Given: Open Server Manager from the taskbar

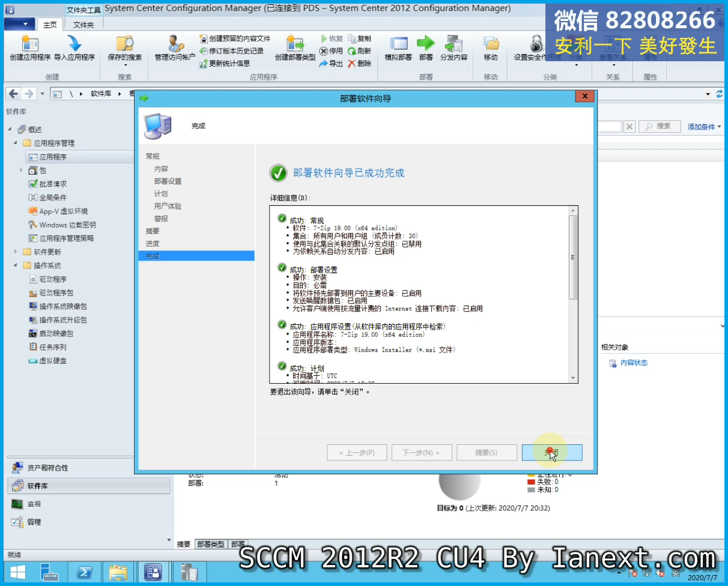Looking at the screenshot, I should click(49, 573).
